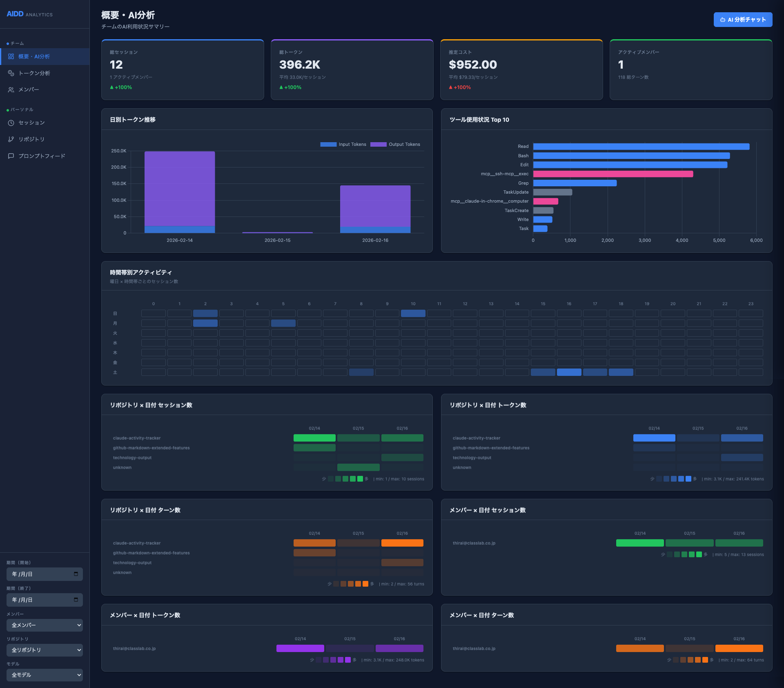The height and width of the screenshot is (688, 784).
Task: Click brightest green claude-activity-tracker 02/14 session cell
Action: tap(314, 438)
